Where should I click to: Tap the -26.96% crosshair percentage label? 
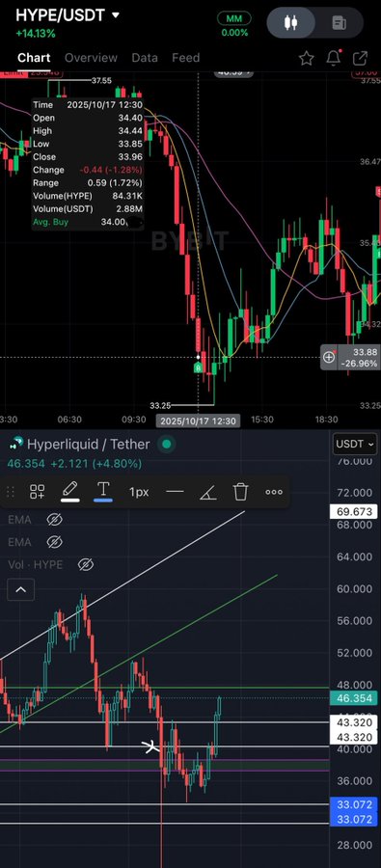click(x=360, y=364)
